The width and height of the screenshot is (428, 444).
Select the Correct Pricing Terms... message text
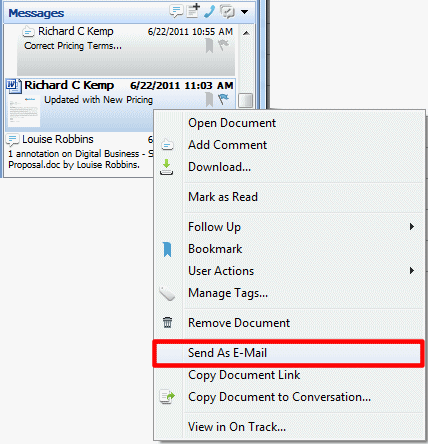73,46
